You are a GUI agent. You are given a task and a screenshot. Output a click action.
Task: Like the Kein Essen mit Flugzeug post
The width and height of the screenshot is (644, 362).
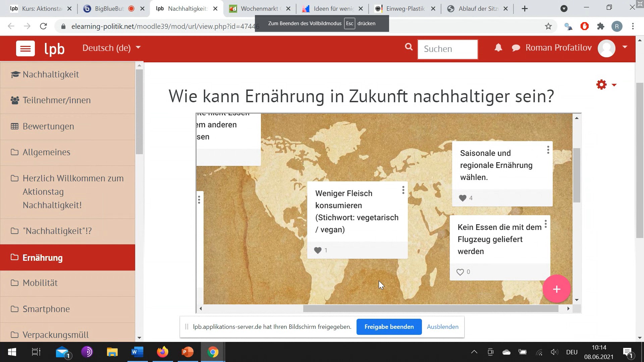460,272
